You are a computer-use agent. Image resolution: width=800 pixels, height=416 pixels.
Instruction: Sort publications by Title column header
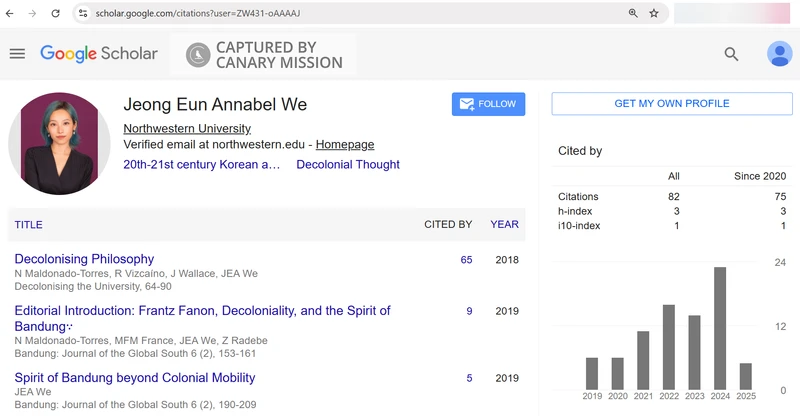[x=28, y=225]
